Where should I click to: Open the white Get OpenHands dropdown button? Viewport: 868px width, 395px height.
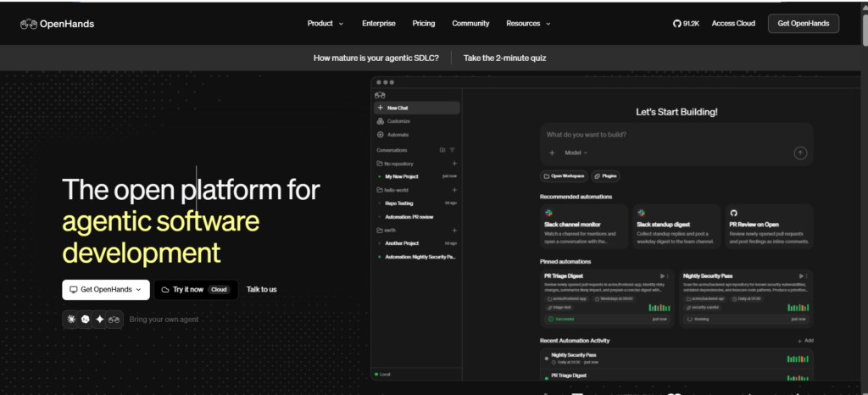[106, 289]
